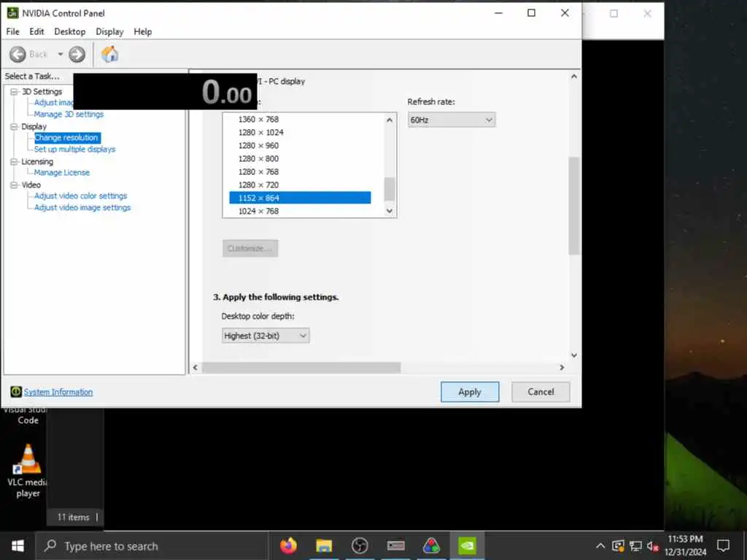Viewport: 747px width, 560px height.
Task: Open the Desktop menu
Action: point(70,32)
